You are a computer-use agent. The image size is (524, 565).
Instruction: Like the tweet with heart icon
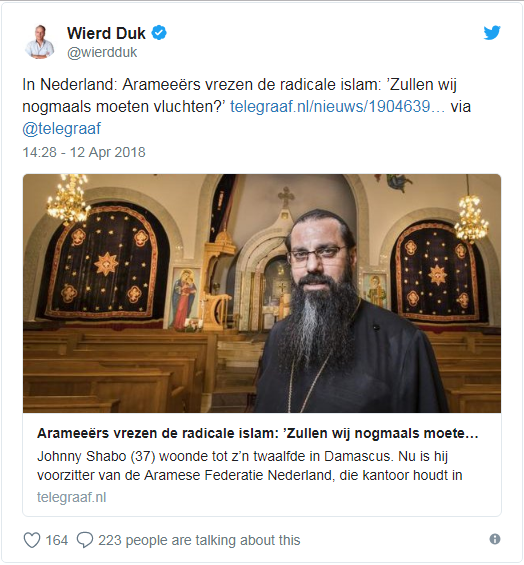click(32, 540)
